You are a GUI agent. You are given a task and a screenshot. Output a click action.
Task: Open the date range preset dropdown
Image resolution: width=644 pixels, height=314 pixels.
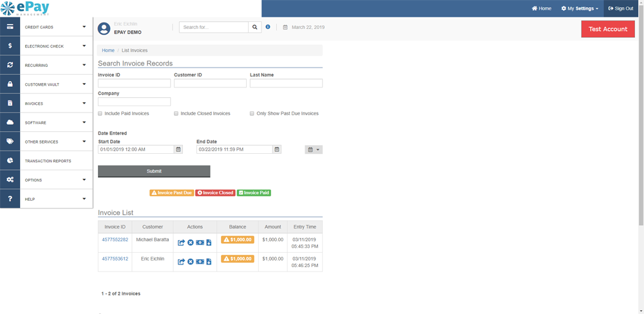click(x=313, y=149)
